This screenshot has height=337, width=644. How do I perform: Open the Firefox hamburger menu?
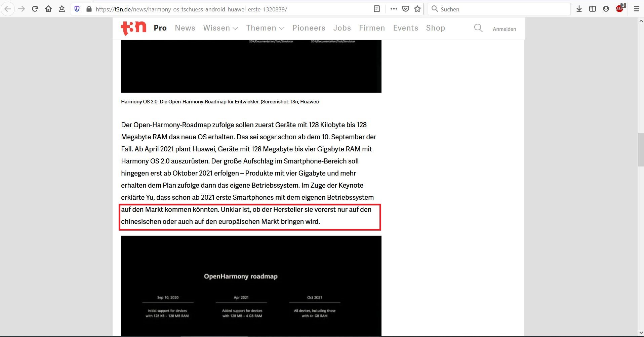point(636,9)
